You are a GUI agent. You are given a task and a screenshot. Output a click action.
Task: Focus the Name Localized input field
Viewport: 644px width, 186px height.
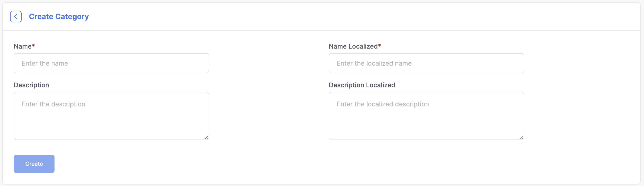point(426,63)
